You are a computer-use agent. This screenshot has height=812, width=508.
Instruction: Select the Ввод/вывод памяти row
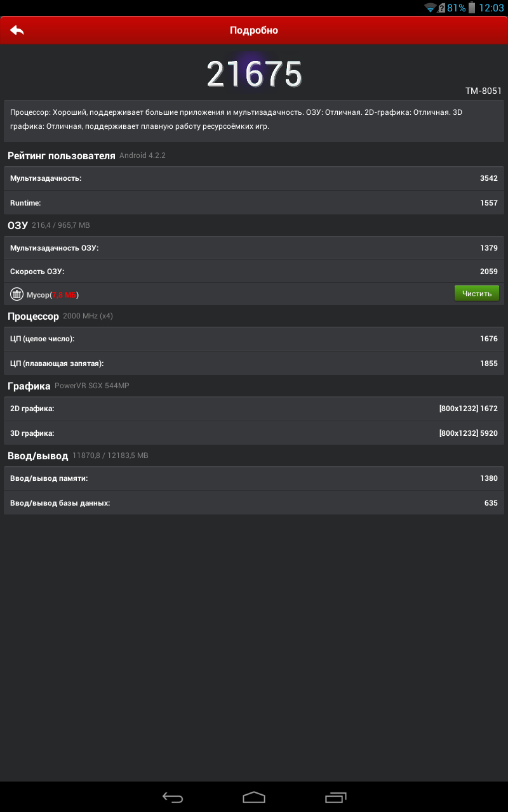point(254,478)
